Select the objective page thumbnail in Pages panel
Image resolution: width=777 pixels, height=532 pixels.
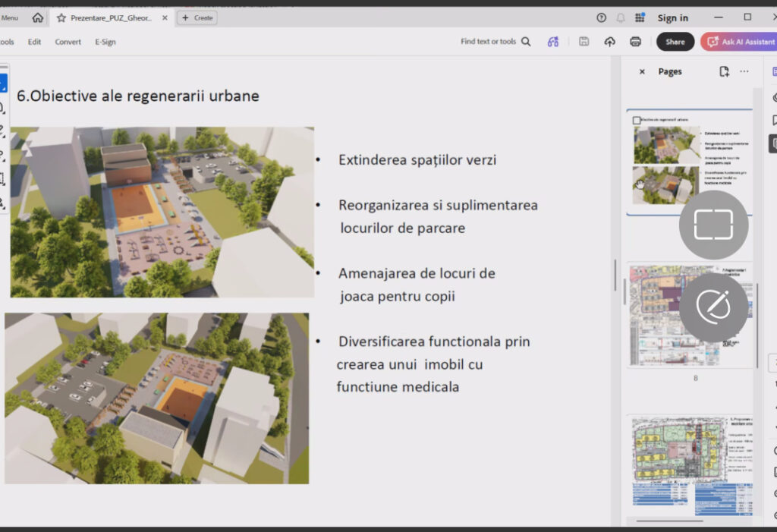tap(690, 162)
